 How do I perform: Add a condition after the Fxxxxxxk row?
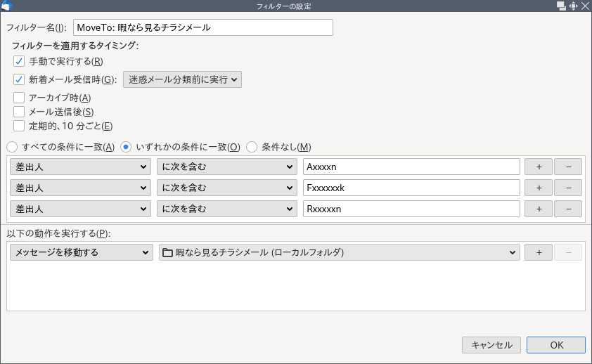coord(539,188)
